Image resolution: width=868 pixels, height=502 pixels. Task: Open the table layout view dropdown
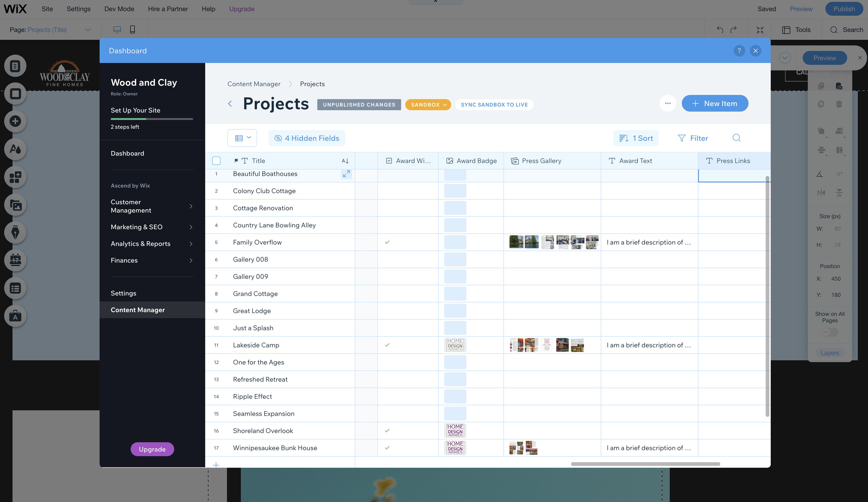[x=242, y=138]
